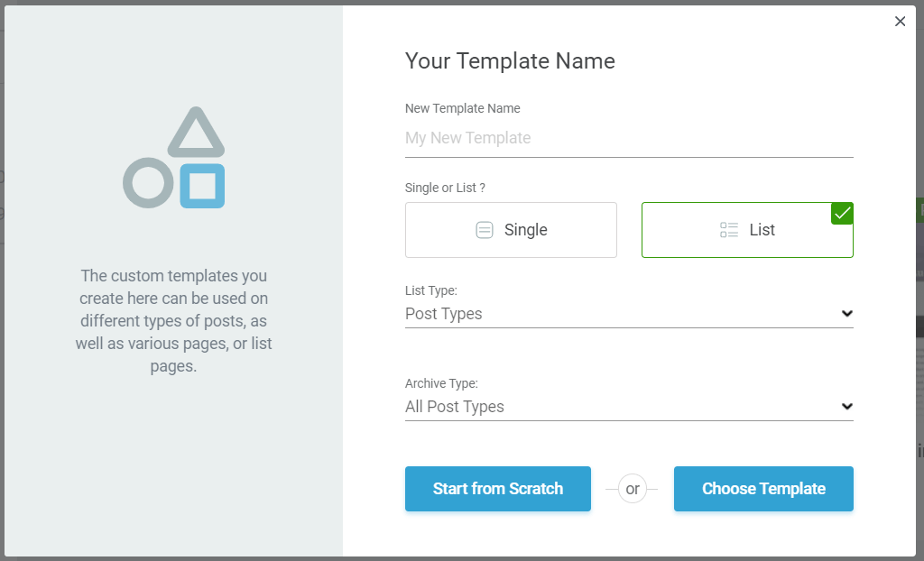Click the gray circle shape in illustration
Image resolution: width=924 pixels, height=561 pixels.
pos(148,183)
